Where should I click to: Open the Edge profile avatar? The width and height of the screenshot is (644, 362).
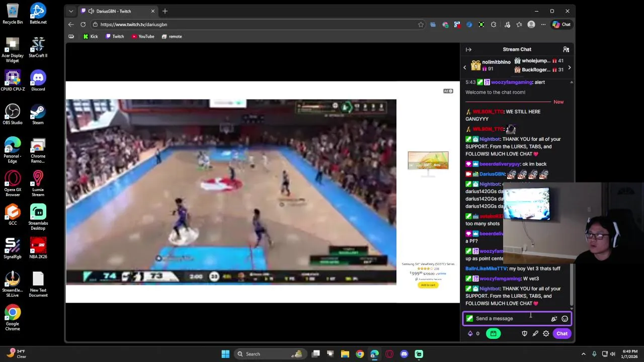531,24
